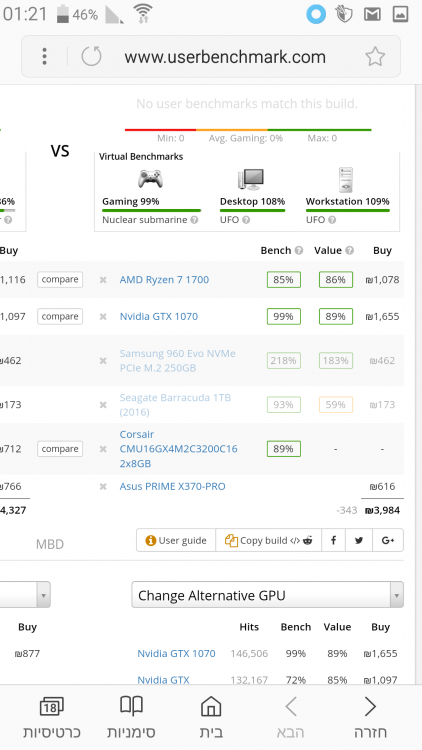Click 218% bench badge for Samsung 960 Evo

[284, 361]
